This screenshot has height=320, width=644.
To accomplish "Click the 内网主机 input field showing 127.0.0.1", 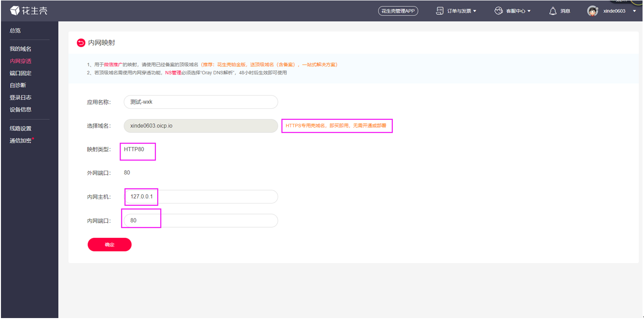I will (x=201, y=197).
